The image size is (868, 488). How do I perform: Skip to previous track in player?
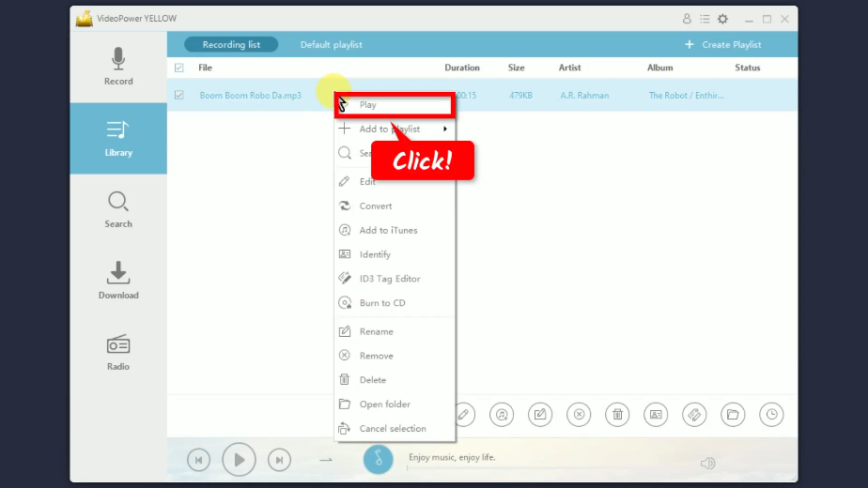pos(199,460)
